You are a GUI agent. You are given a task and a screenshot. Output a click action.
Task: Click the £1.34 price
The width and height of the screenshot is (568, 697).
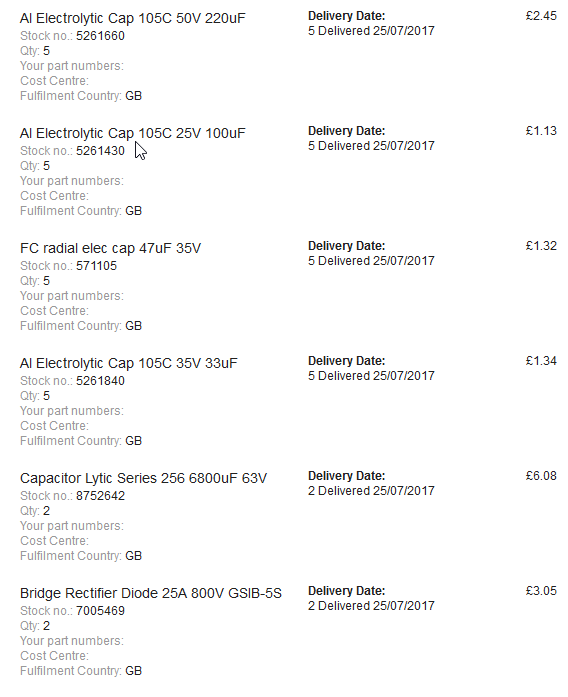[541, 361]
